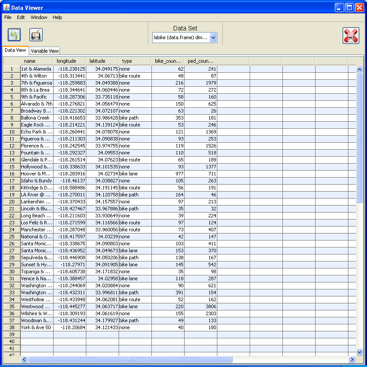The width and height of the screenshot is (367, 367).
Task: Select the Data View tab
Action: [x=15, y=50]
